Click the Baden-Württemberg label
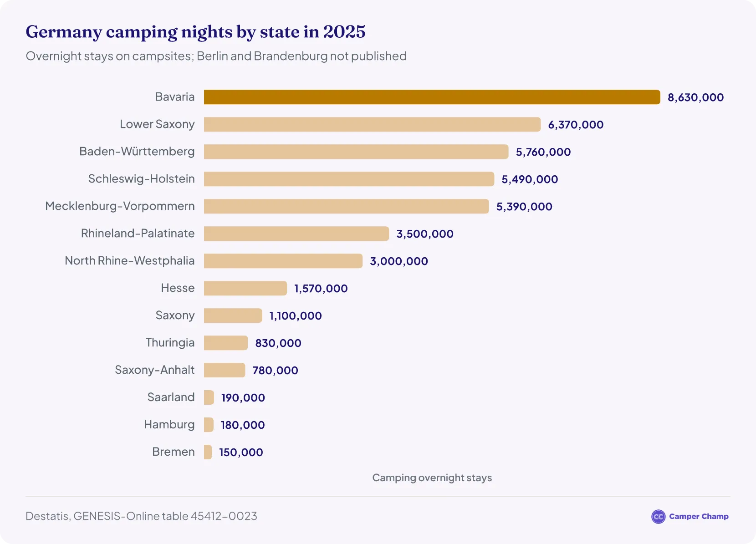Screen dimensions: 756x544 point(137,152)
